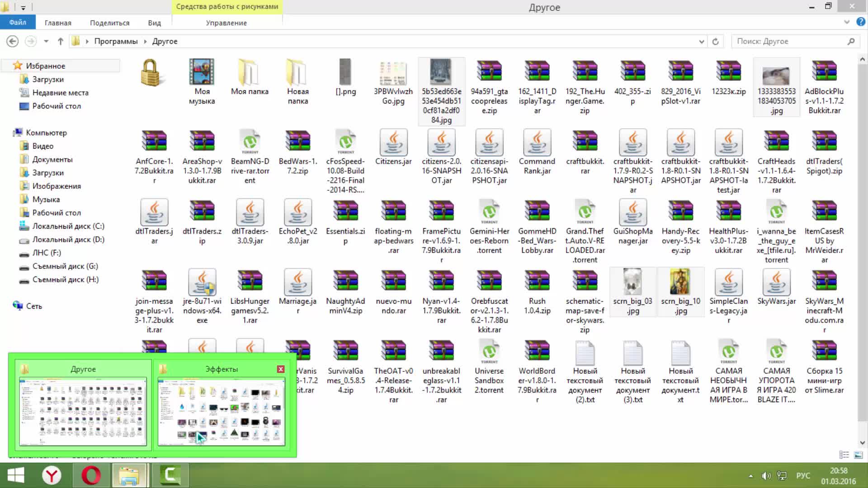Viewport: 868px width, 488px height.
Task: Open Недавние места in sidebar
Action: [x=60, y=93]
